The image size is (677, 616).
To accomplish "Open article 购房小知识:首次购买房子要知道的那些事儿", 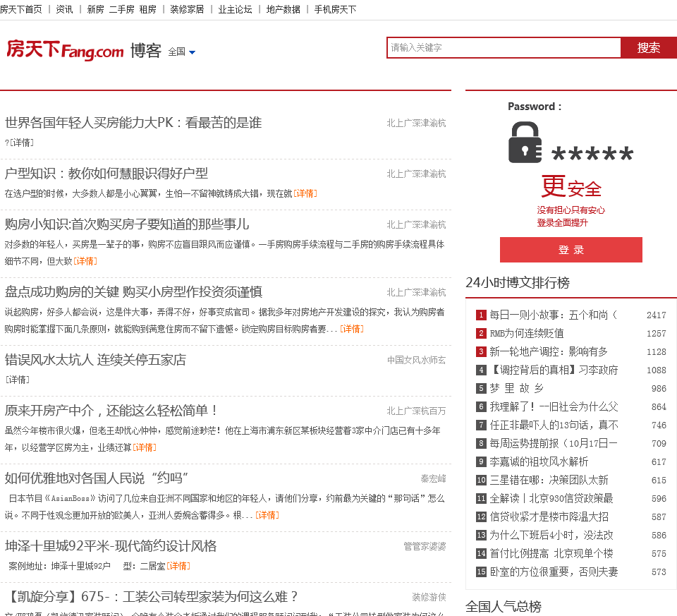I will click(127, 224).
